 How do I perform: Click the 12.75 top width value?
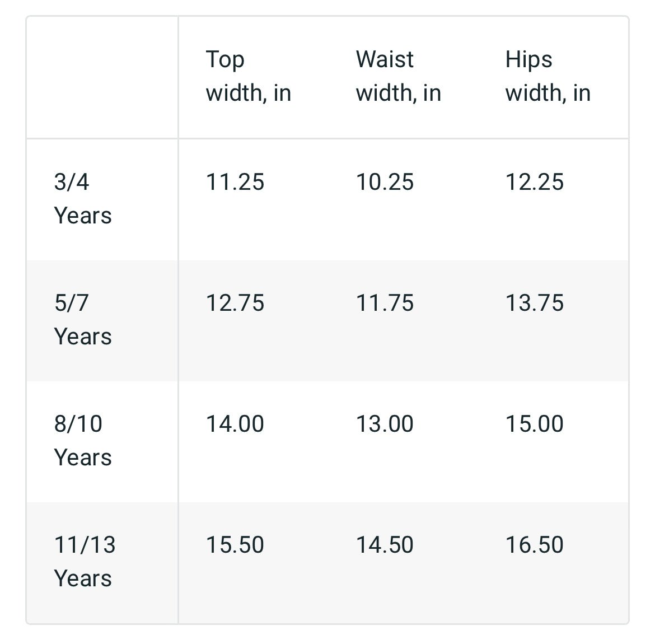235,304
